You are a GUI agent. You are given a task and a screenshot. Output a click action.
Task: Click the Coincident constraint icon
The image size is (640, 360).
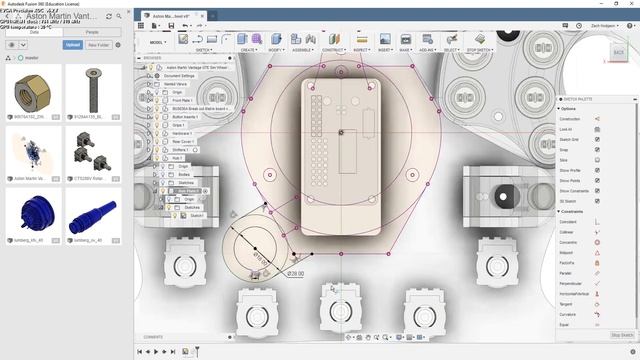coord(597,222)
